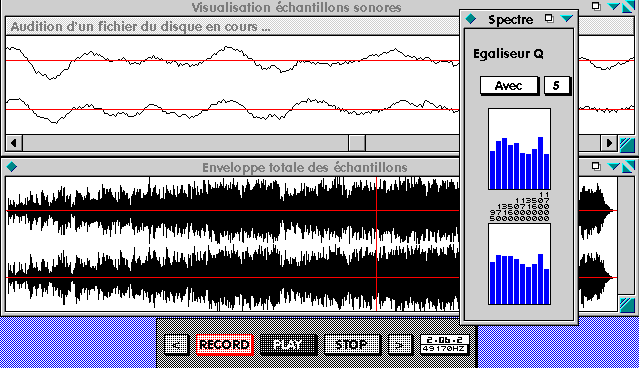This screenshot has height=368, width=639.
Task: Click the STOP transport button
Action: 352,345
